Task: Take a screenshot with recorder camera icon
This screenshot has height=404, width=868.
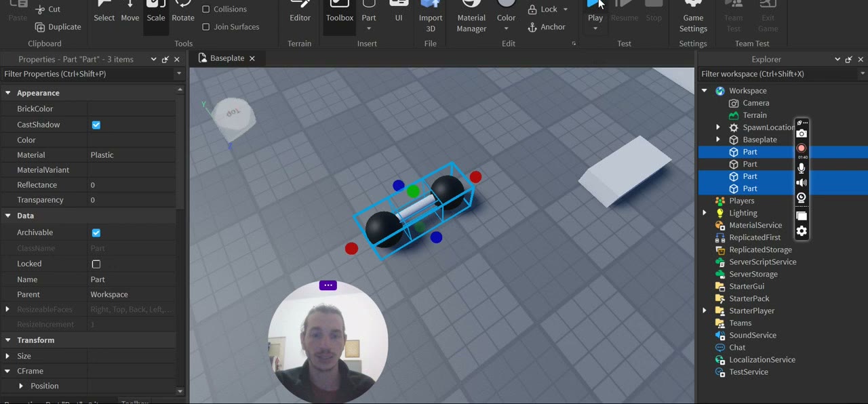Action: (802, 134)
